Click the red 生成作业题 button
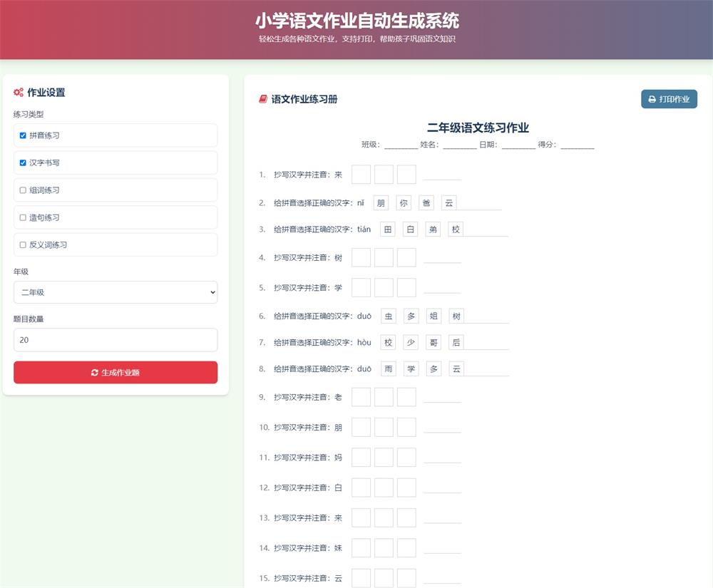 (116, 373)
